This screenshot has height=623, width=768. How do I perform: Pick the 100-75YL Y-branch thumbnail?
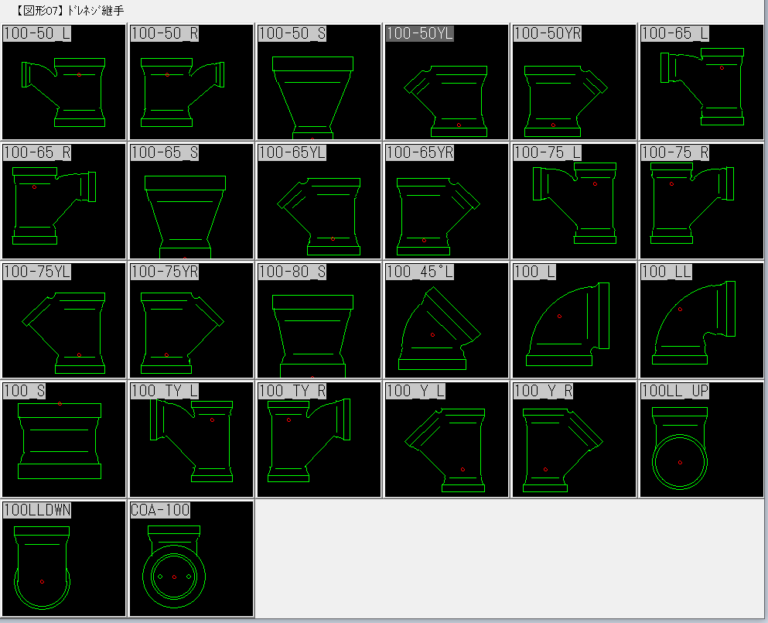click(x=64, y=320)
